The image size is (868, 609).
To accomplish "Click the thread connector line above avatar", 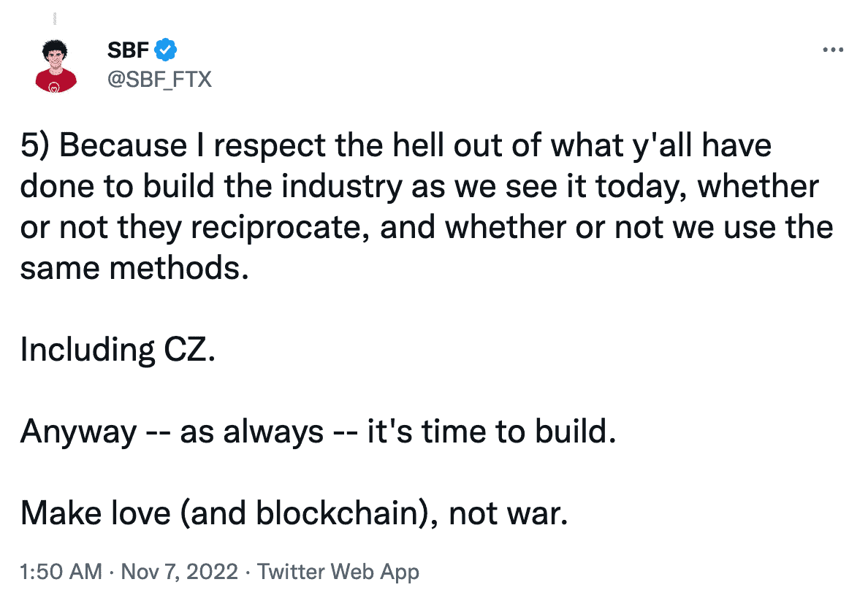I will click(x=55, y=19).
